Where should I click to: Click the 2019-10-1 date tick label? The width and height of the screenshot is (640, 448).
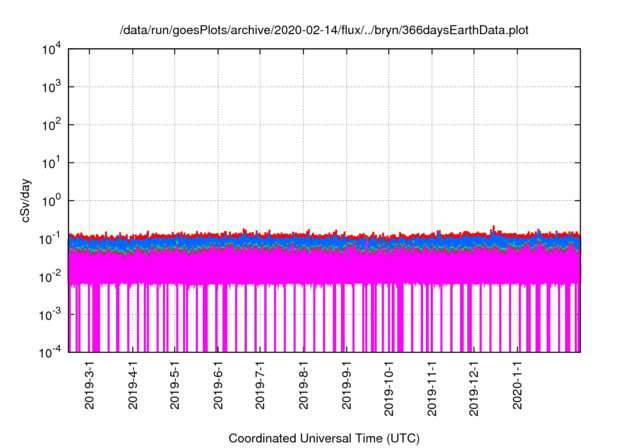point(389,388)
